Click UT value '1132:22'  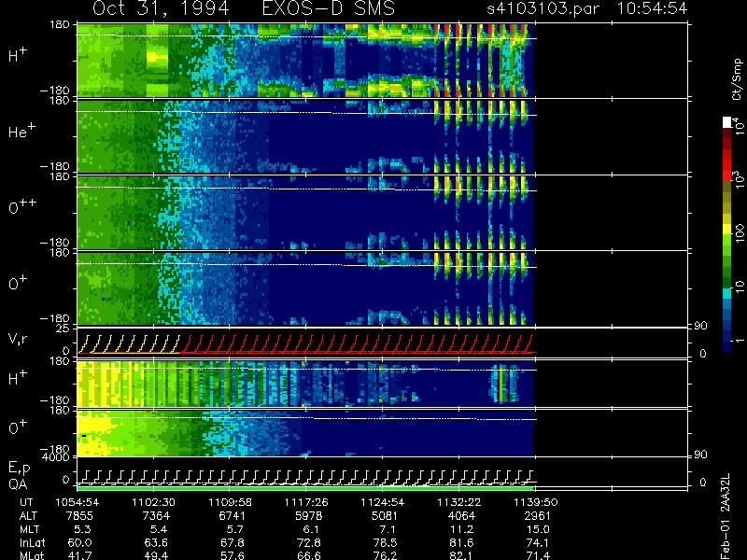tap(459, 502)
